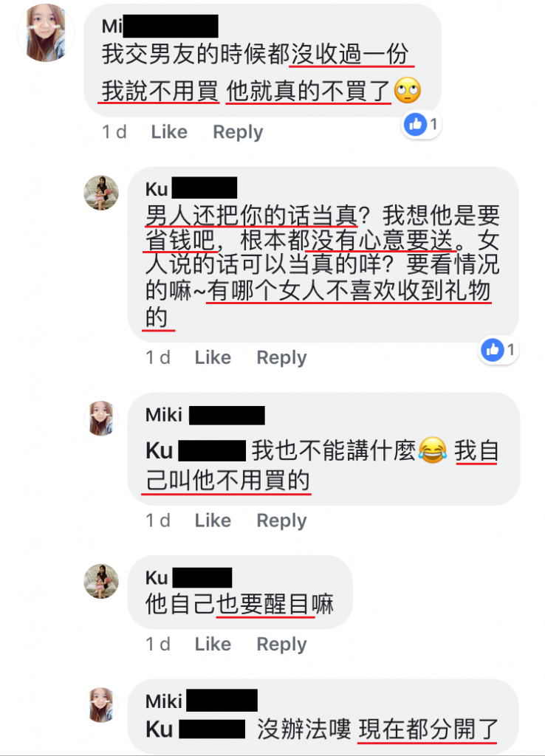Click the rolling-eyes emoji in top comment
This screenshot has height=756, width=545.
pyautogui.click(x=408, y=90)
